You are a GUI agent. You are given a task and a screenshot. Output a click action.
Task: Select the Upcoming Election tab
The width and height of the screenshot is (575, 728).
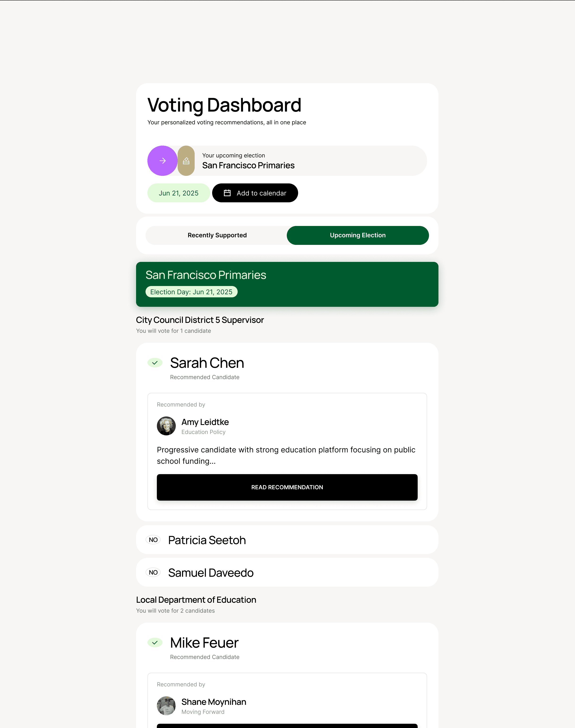click(357, 235)
